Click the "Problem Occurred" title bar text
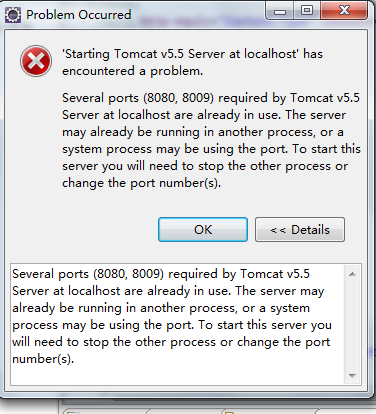The image size is (376, 414). pos(79,15)
